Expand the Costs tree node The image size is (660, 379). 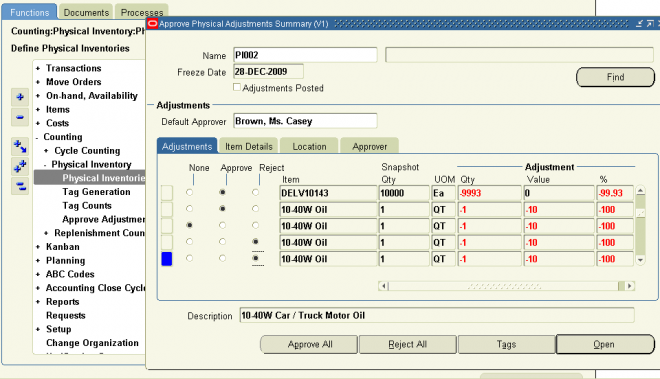(x=38, y=123)
